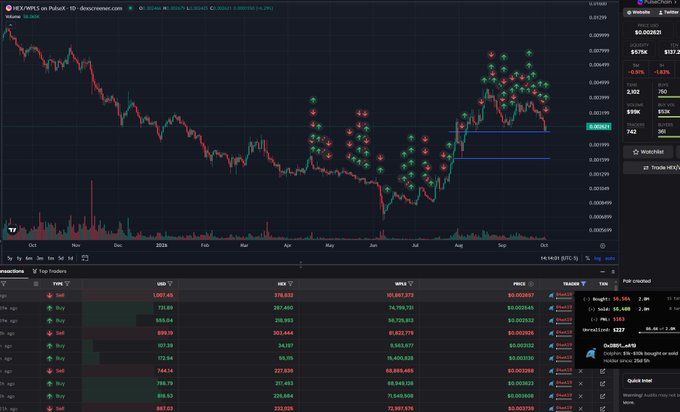Viewport: 680px width, 412px height.
Task: Click the info icon beside the PRICE header
Action: pos(531,284)
